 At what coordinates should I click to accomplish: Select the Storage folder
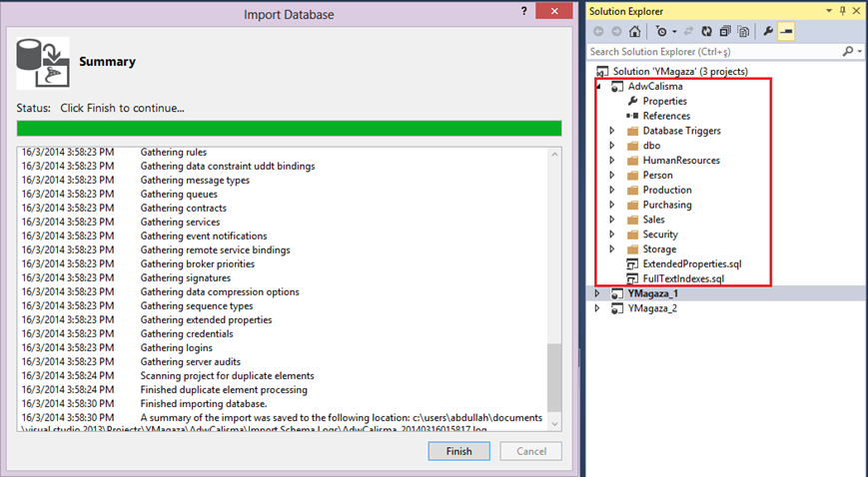659,249
